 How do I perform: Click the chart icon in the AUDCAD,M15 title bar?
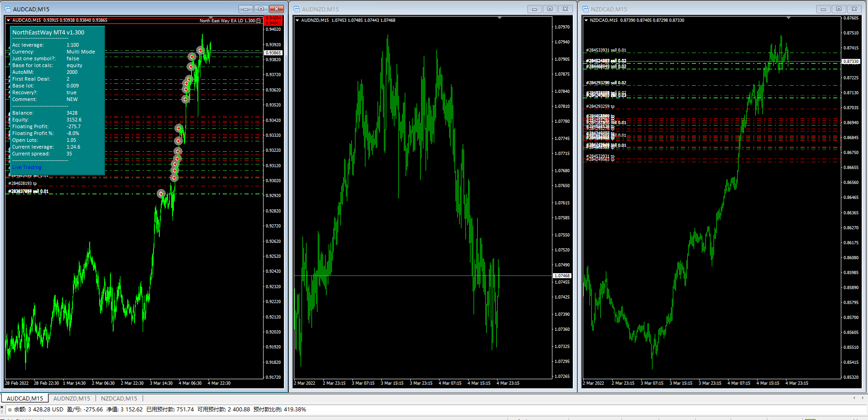pos(8,9)
